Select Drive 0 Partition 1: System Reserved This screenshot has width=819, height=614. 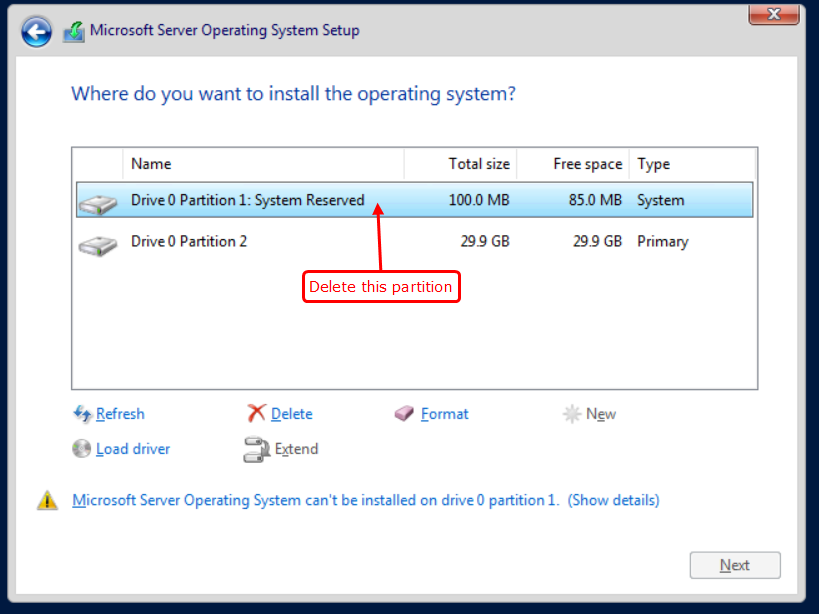[415, 200]
